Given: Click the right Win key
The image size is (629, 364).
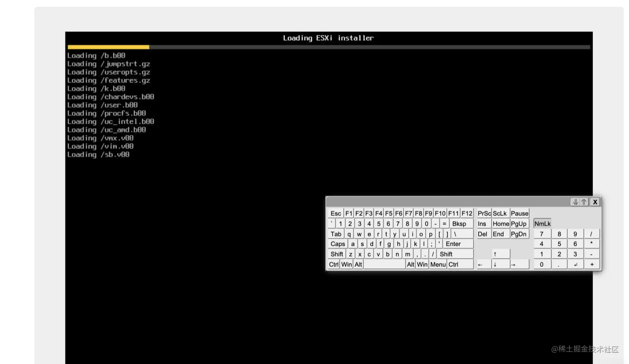Looking at the screenshot, I should [422, 264].
